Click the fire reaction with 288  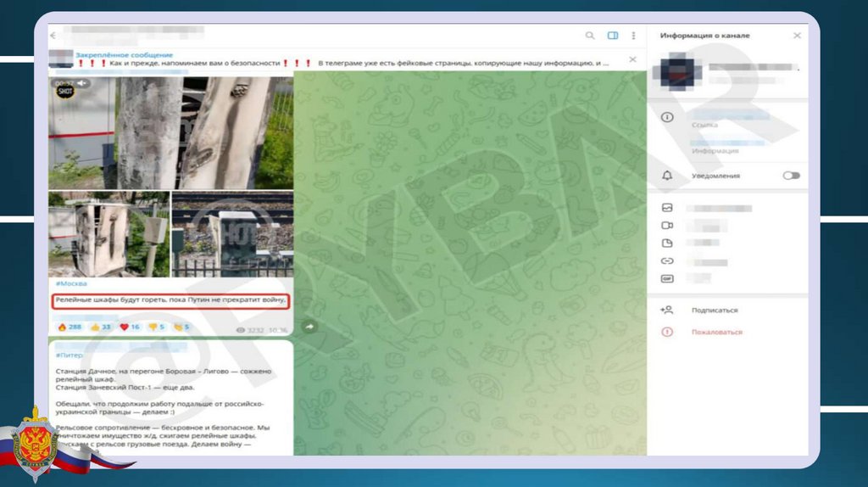coord(70,327)
